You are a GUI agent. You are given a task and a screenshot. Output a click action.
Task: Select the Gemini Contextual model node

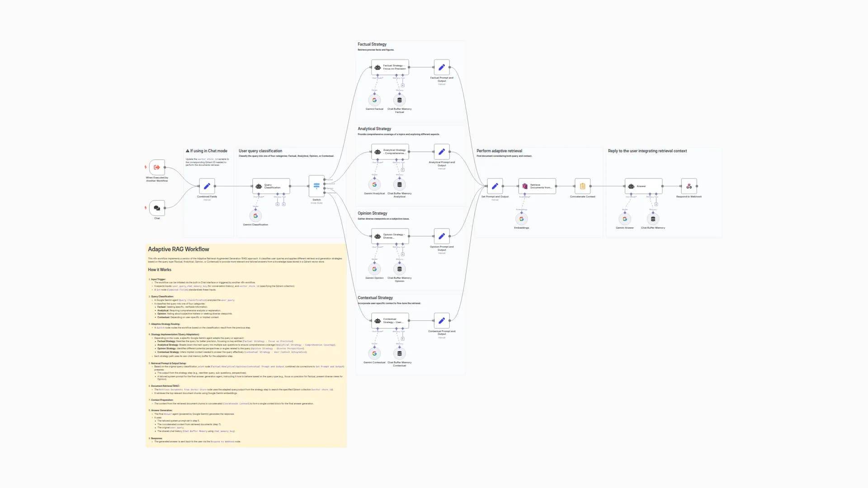click(374, 354)
